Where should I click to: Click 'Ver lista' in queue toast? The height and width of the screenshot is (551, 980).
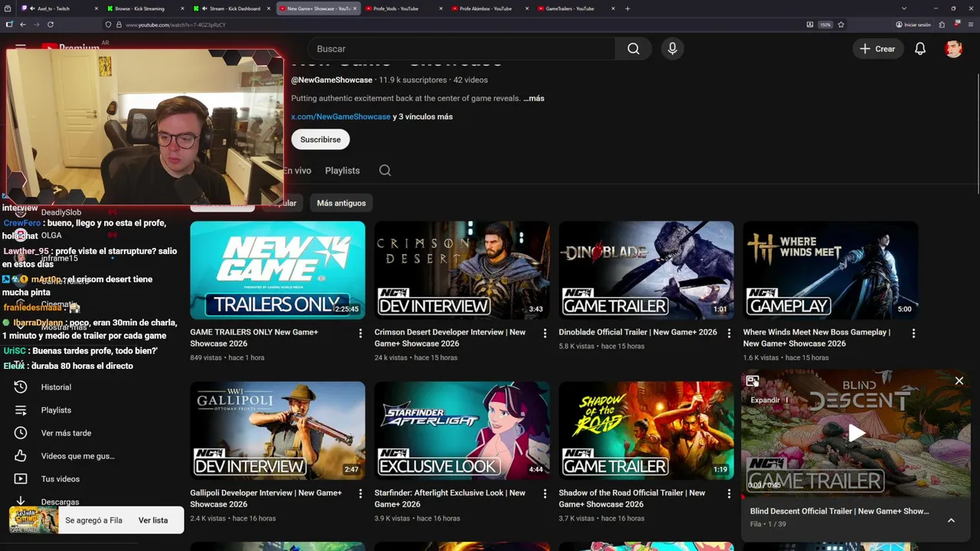[153, 520]
